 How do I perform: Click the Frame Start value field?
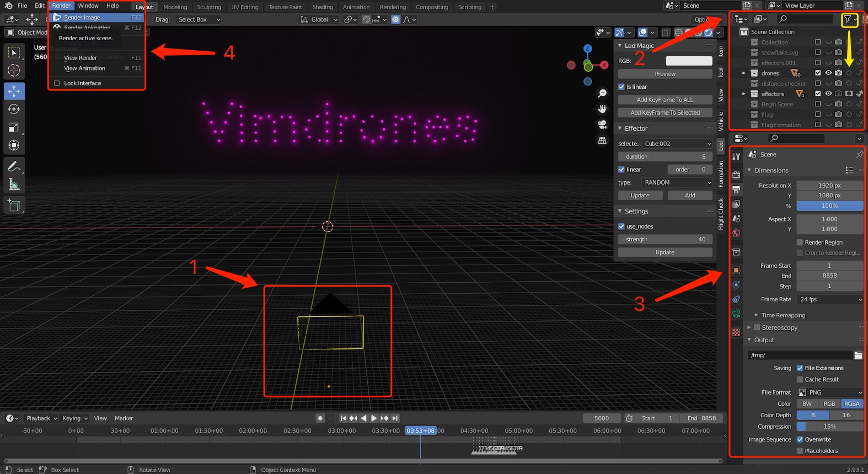tap(830, 266)
